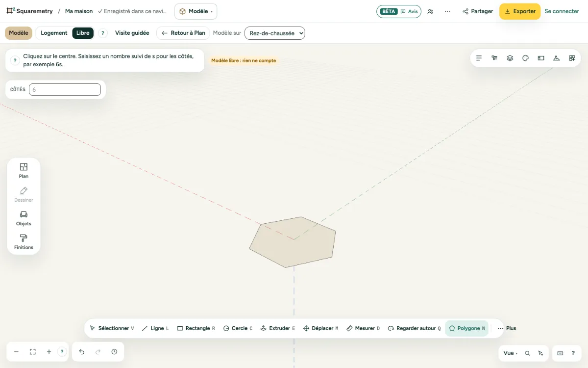
Task: Activate the Mesurer tool
Action: pyautogui.click(x=363, y=328)
